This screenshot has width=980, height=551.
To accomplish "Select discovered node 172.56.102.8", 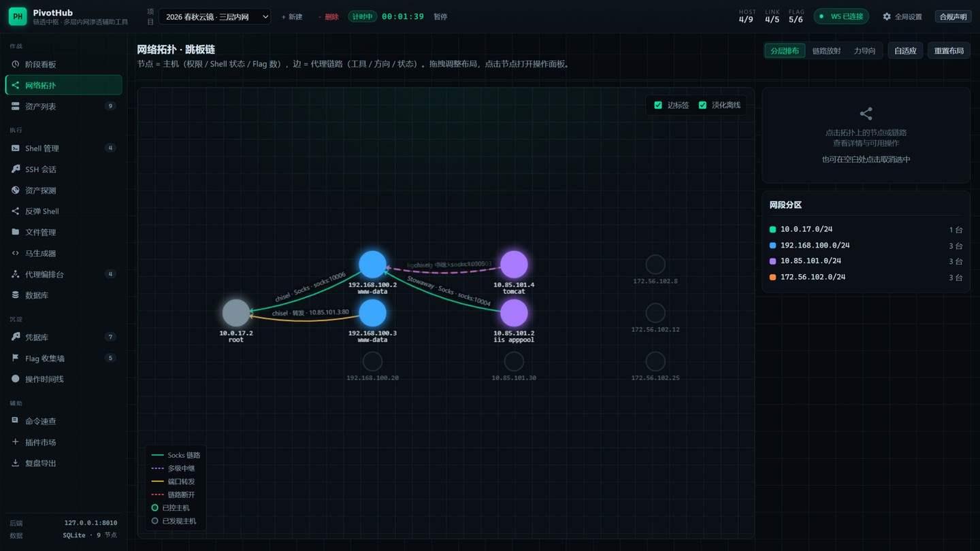I will [655, 265].
